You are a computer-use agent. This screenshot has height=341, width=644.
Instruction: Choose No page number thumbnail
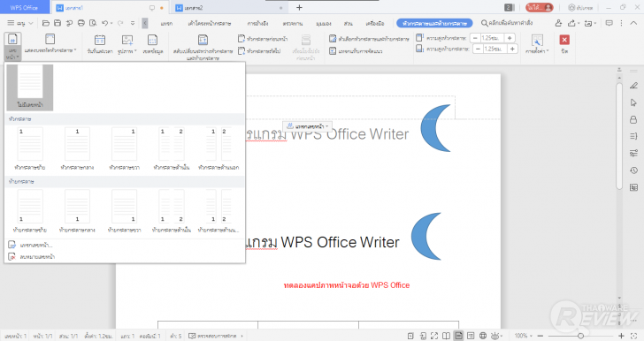30,87
